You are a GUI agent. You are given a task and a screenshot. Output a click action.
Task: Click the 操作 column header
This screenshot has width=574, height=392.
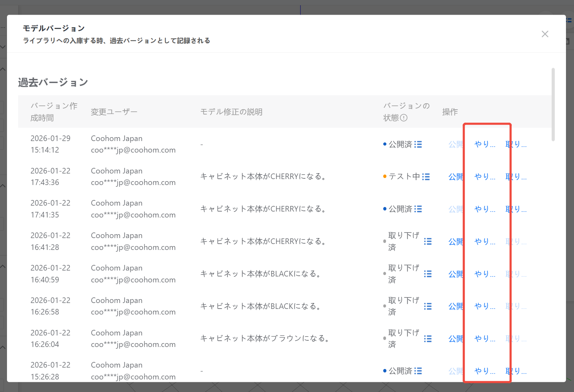point(450,112)
